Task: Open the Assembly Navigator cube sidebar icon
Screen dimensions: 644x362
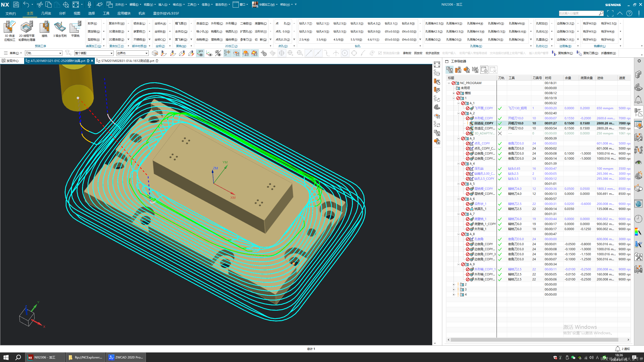Action: click(x=638, y=75)
